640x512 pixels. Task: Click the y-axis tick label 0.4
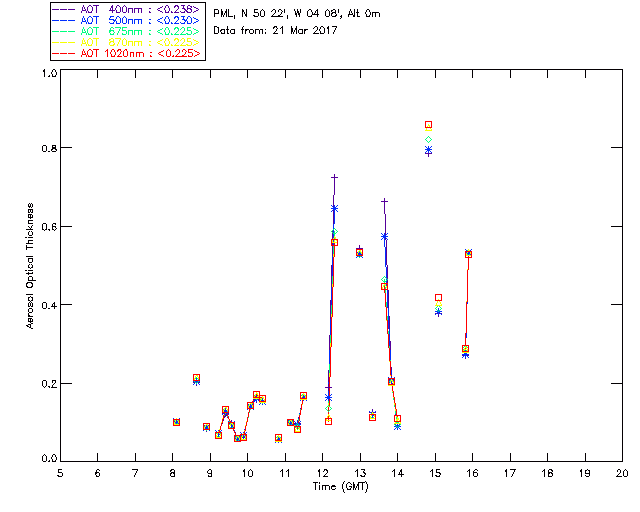(x=49, y=305)
